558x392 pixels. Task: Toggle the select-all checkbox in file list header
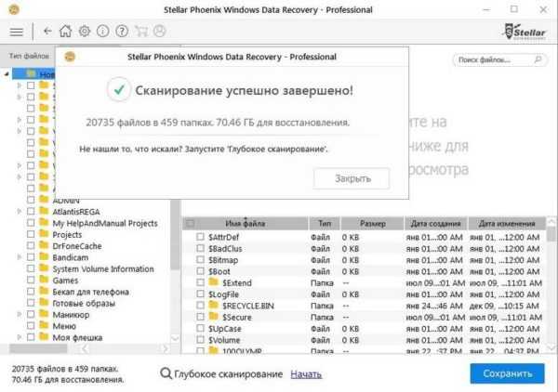(x=191, y=223)
